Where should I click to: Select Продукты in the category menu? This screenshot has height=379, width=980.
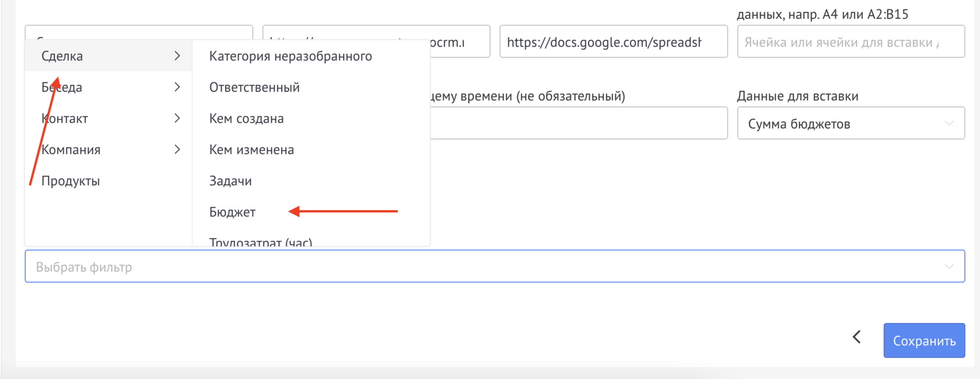click(x=71, y=181)
